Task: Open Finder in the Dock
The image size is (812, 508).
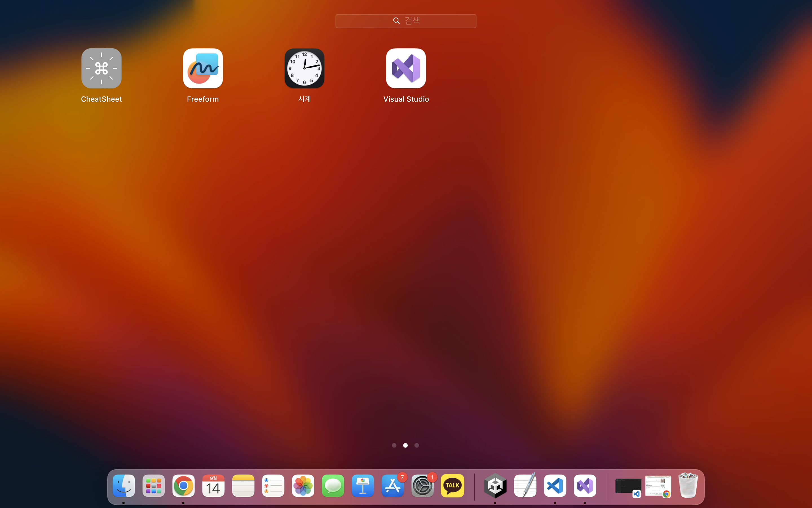Action: pyautogui.click(x=124, y=486)
